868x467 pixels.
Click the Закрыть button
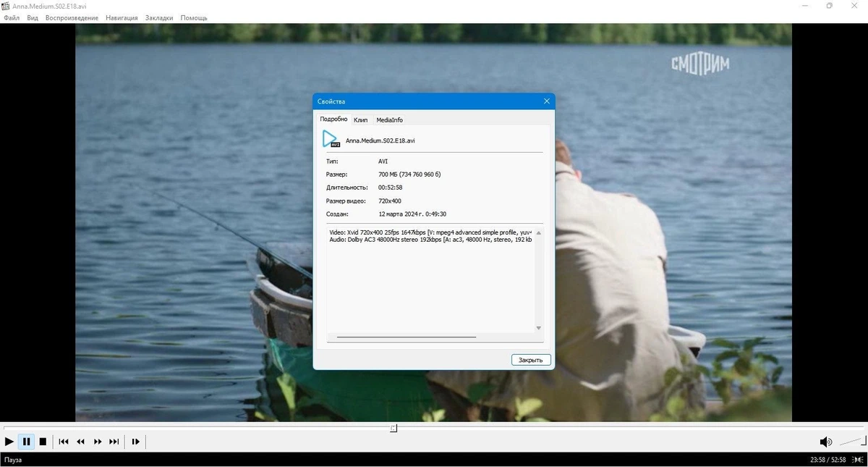pos(531,360)
